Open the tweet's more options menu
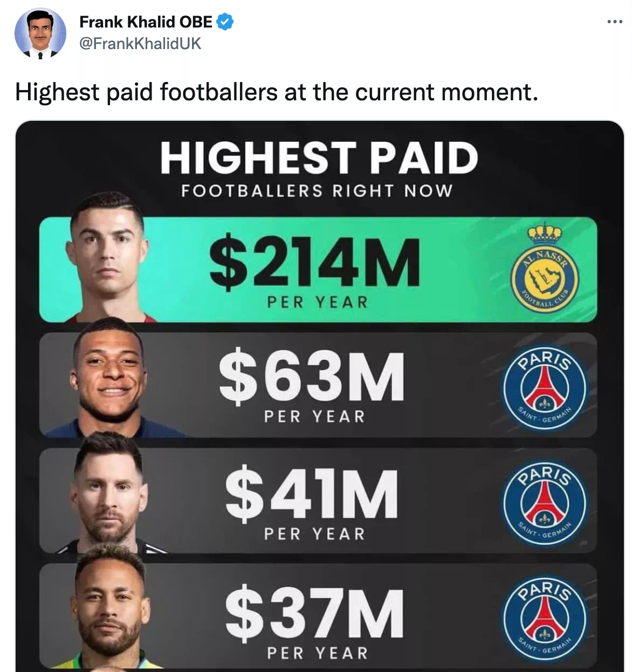 (x=615, y=22)
